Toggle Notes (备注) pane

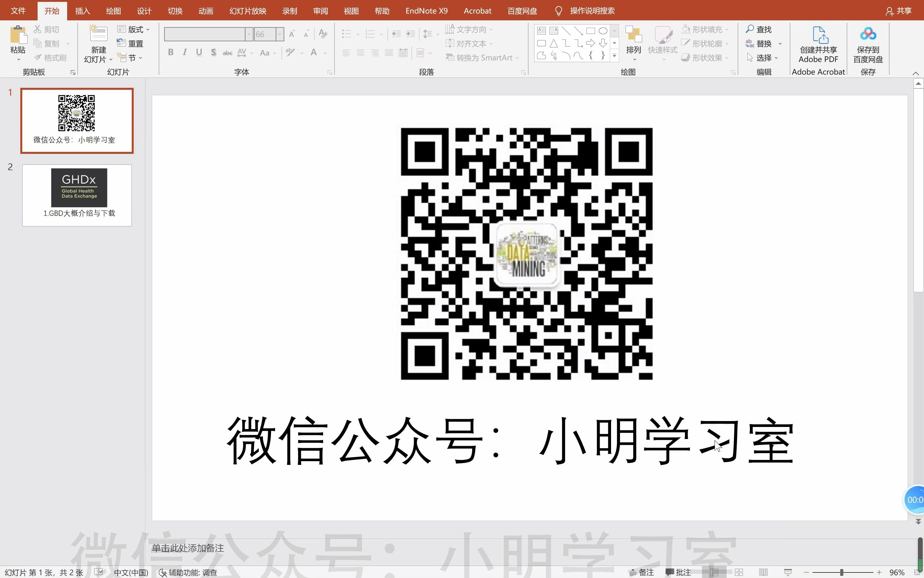pyautogui.click(x=642, y=572)
